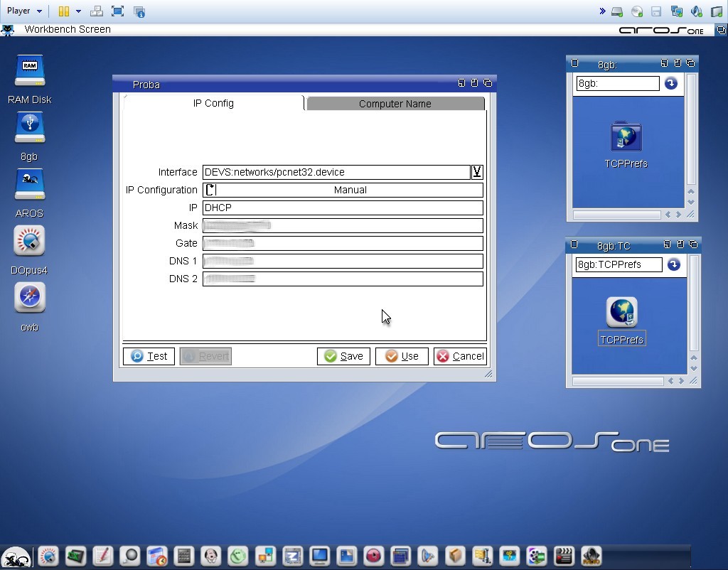Viewport: 728px width, 570px height.
Task: Click the AROS drive icon
Action: tap(29, 185)
